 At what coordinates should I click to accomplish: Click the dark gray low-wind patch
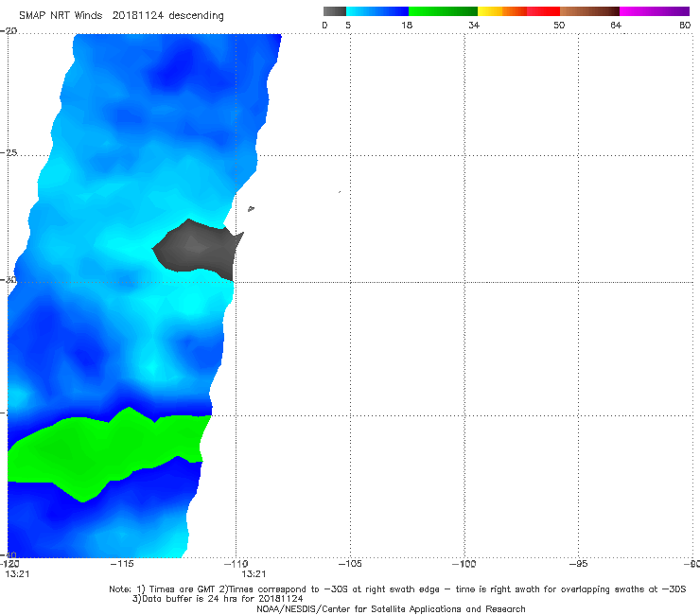[199, 250]
